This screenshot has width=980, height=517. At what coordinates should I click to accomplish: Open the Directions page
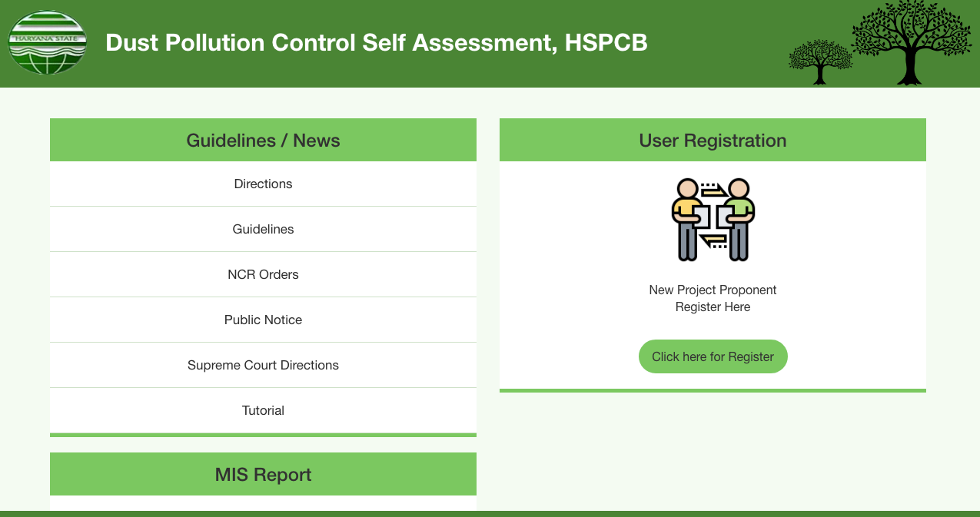click(x=263, y=184)
